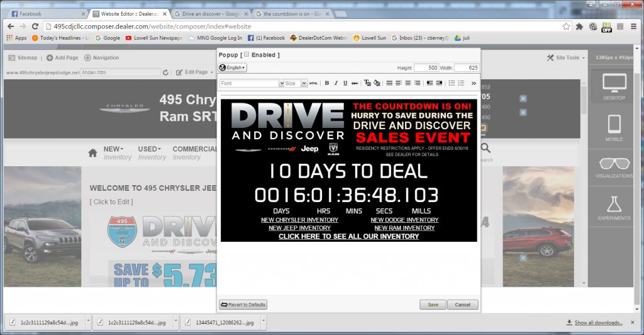Open Add Page in composer
This screenshot has width=644, height=335.
click(x=62, y=57)
